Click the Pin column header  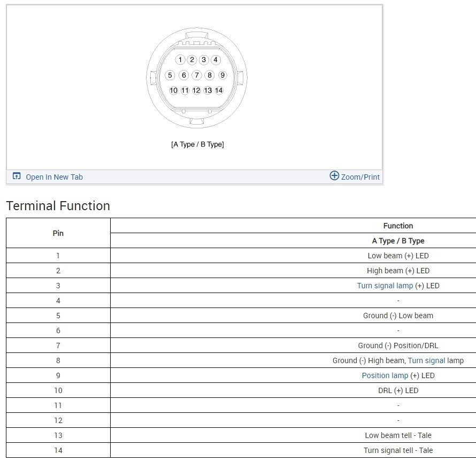point(58,233)
